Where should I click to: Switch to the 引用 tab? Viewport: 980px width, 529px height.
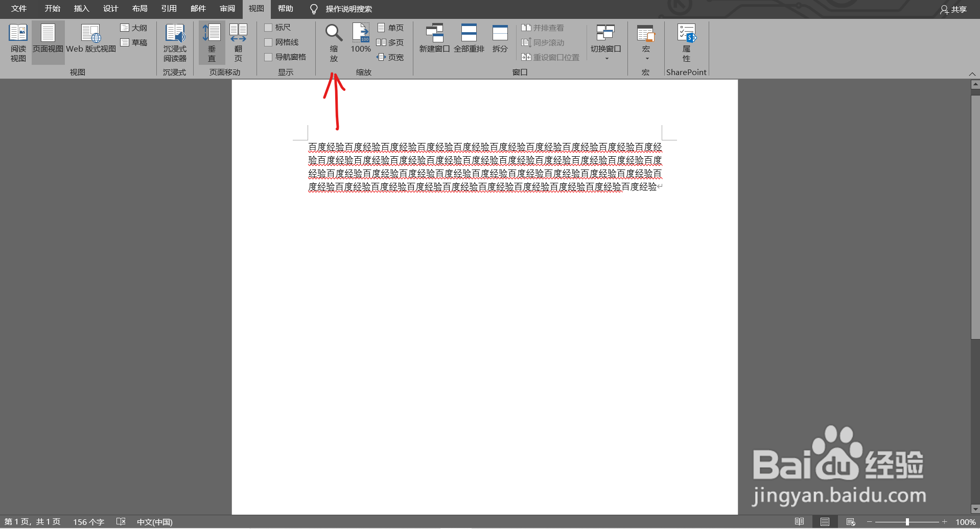[169, 9]
